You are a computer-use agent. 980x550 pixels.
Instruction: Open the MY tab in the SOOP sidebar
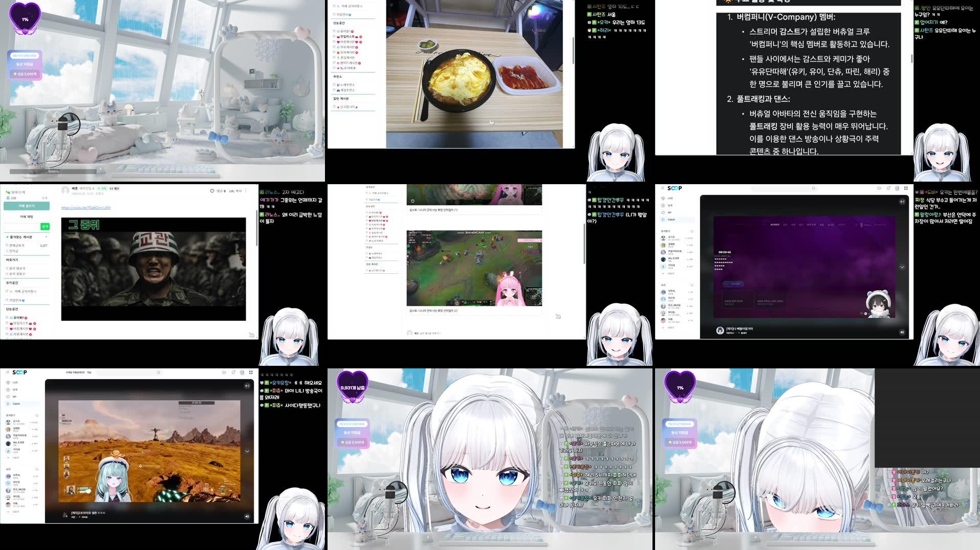[670, 212]
